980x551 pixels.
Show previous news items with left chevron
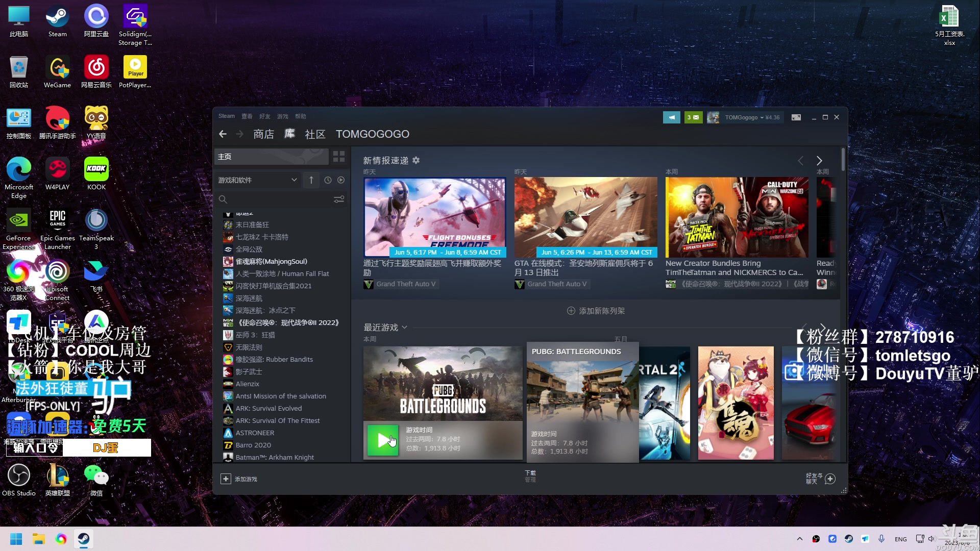801,161
